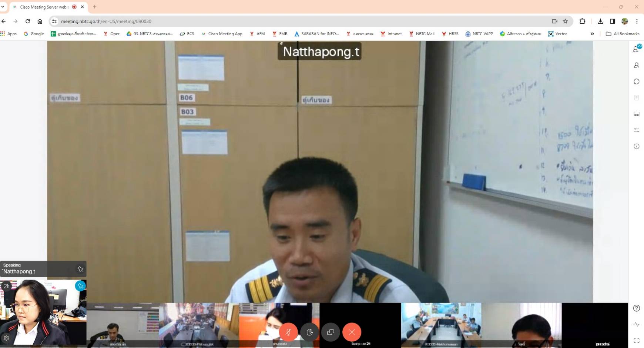Open the Intranet bookmark
The width and height of the screenshot is (644, 348).
[x=391, y=34]
